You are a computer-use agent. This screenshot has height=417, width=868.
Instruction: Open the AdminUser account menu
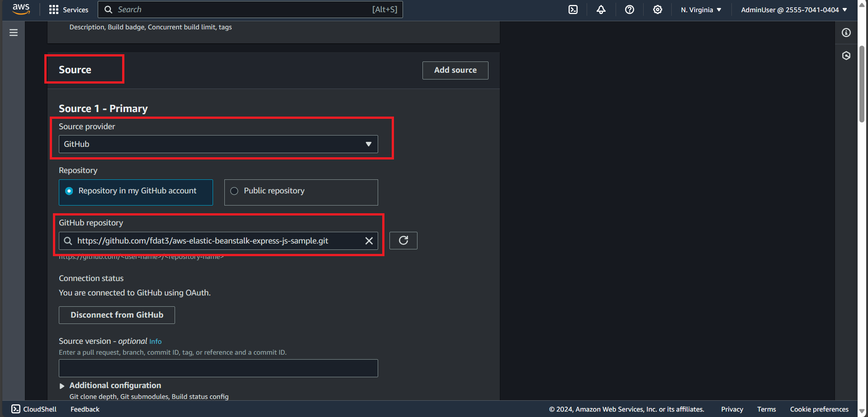(794, 9)
